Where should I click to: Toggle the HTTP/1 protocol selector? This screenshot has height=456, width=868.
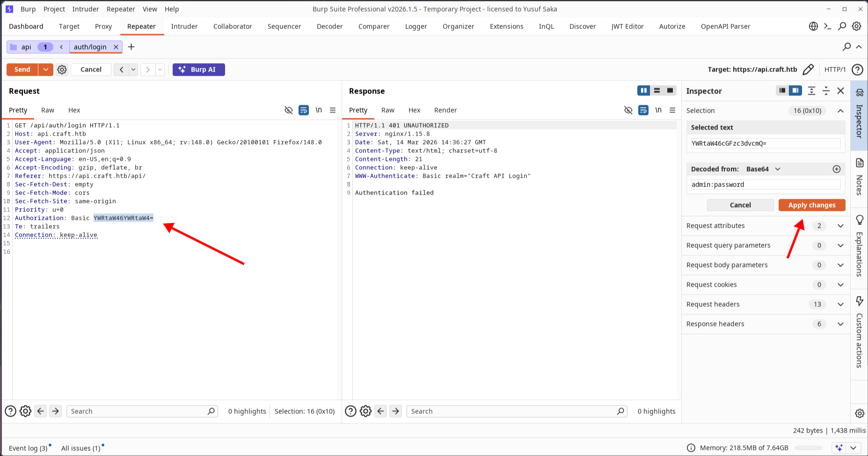point(835,69)
